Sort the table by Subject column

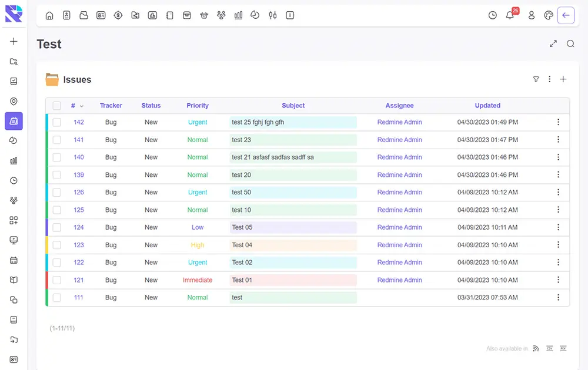[293, 106]
